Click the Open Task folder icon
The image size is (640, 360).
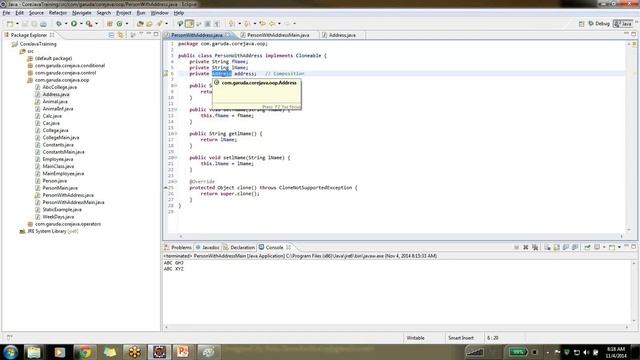149,24
